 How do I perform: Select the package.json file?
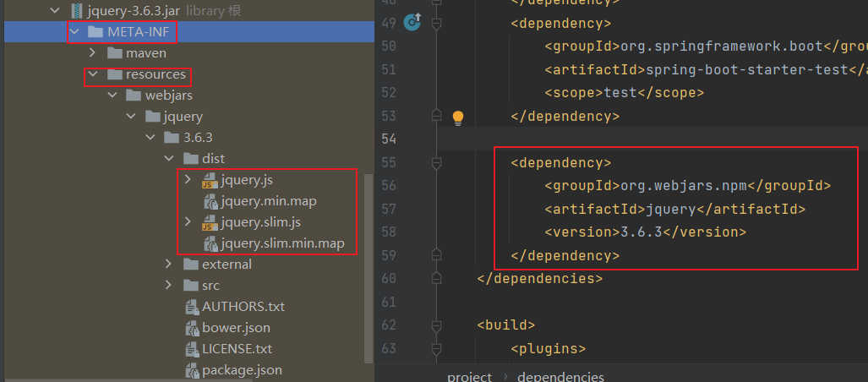[242, 370]
